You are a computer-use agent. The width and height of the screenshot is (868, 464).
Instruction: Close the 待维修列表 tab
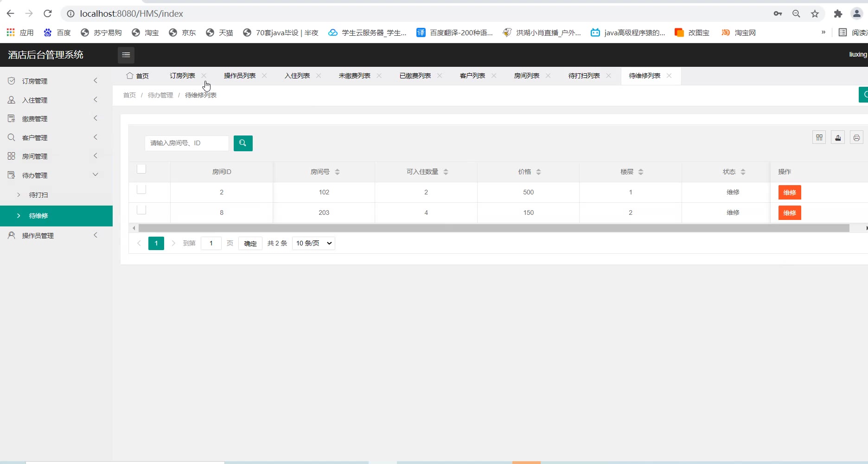click(x=669, y=76)
